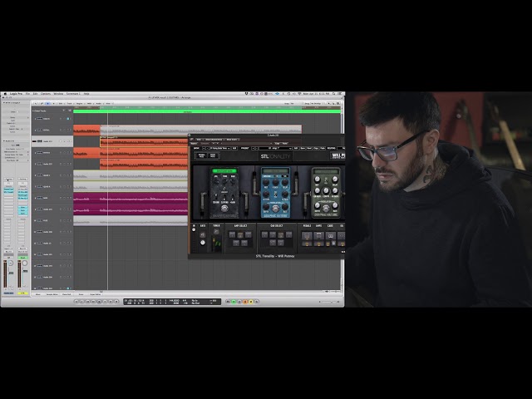Select first amp in AMP SELECT

pyautogui.click(x=232, y=234)
